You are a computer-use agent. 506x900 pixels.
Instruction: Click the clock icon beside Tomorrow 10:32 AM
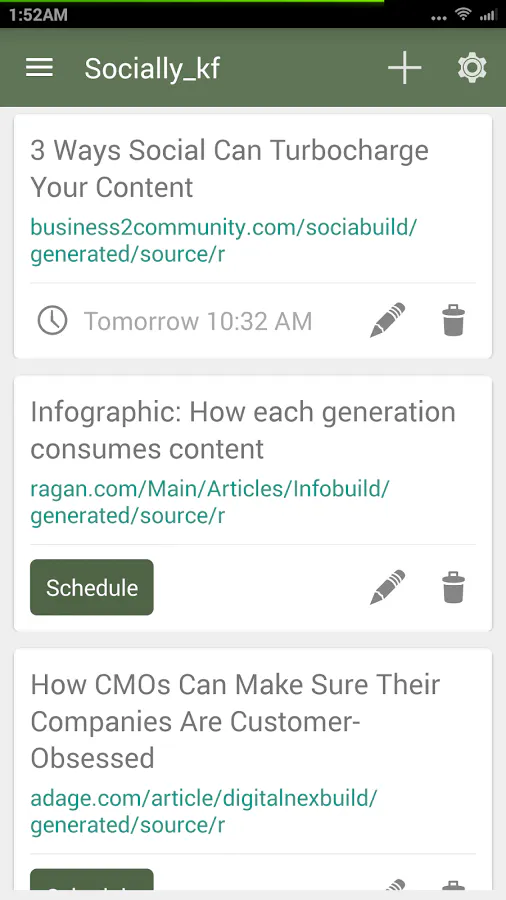click(52, 320)
